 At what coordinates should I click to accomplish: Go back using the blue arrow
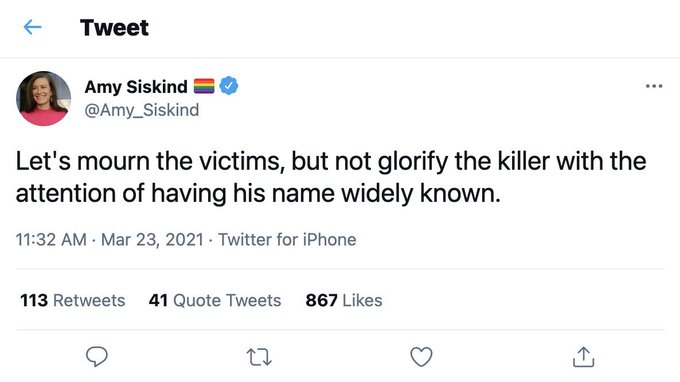tap(33, 27)
